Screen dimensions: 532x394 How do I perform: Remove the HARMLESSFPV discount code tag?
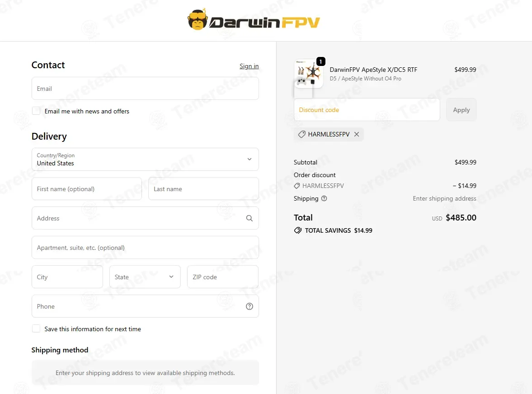[357, 134]
